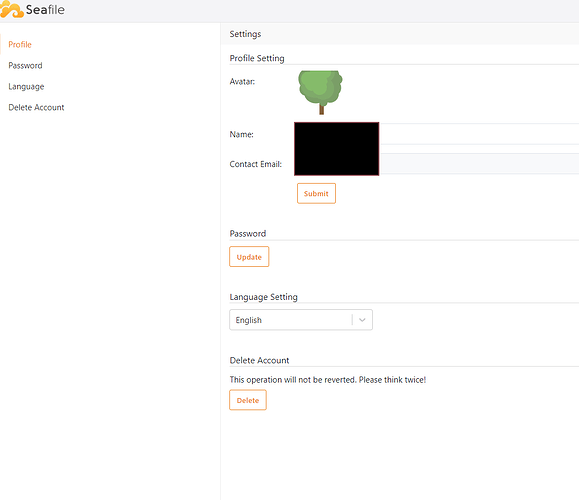Open the Profile sidebar section
The image size is (579, 500).
tap(20, 45)
